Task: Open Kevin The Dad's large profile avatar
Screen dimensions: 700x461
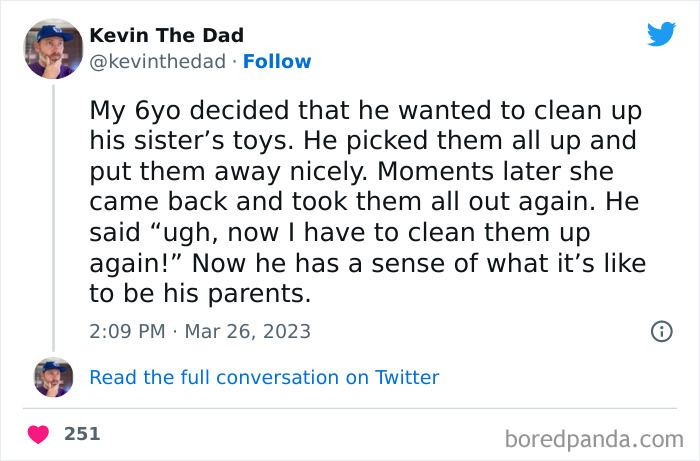Action: click(53, 47)
